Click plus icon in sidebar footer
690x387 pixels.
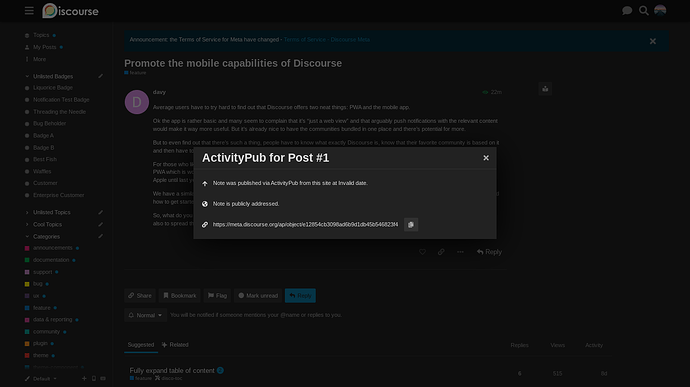(x=84, y=379)
